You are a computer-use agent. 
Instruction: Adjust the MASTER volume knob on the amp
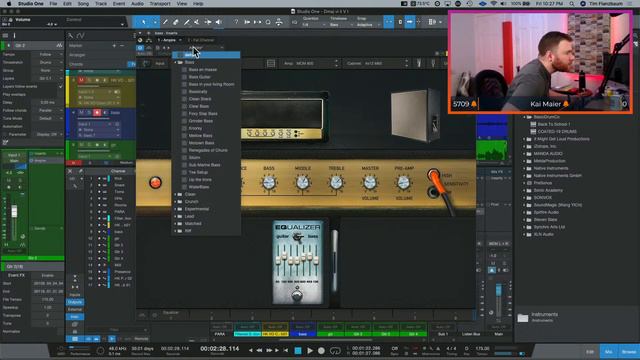coord(369,182)
